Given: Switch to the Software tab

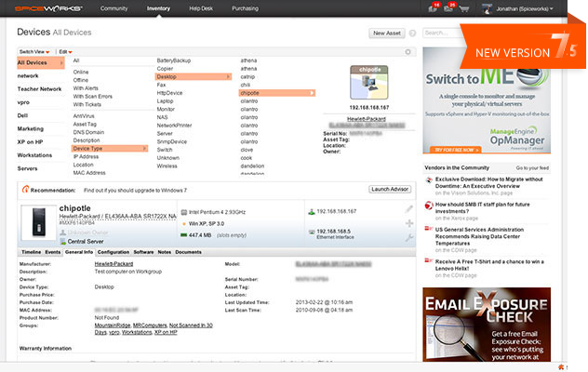Looking at the screenshot, I should tap(143, 252).
